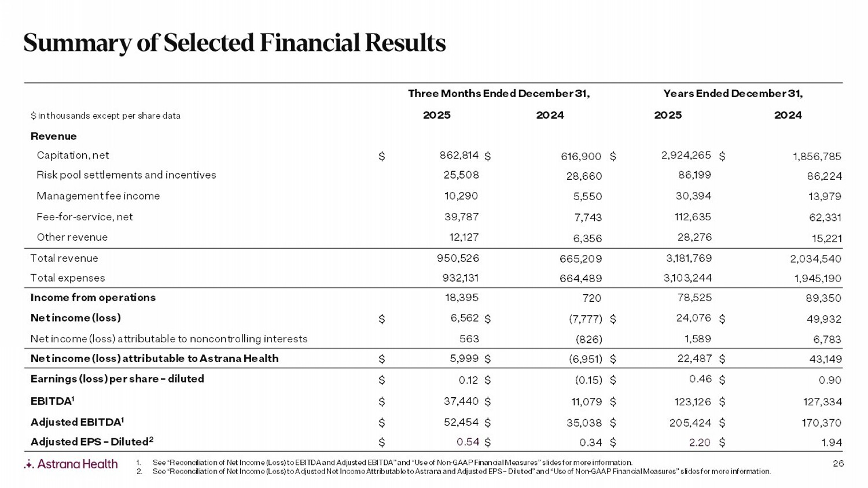Click the 'Total revenue' row label
The width and height of the screenshot is (868, 488).
tap(64, 258)
